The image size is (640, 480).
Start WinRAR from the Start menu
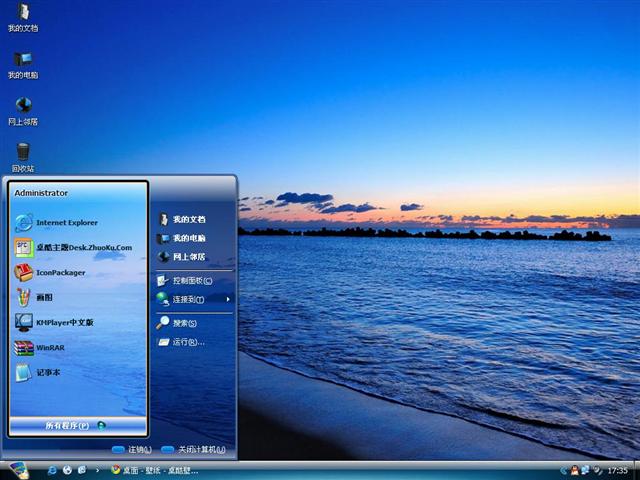click(x=49, y=347)
